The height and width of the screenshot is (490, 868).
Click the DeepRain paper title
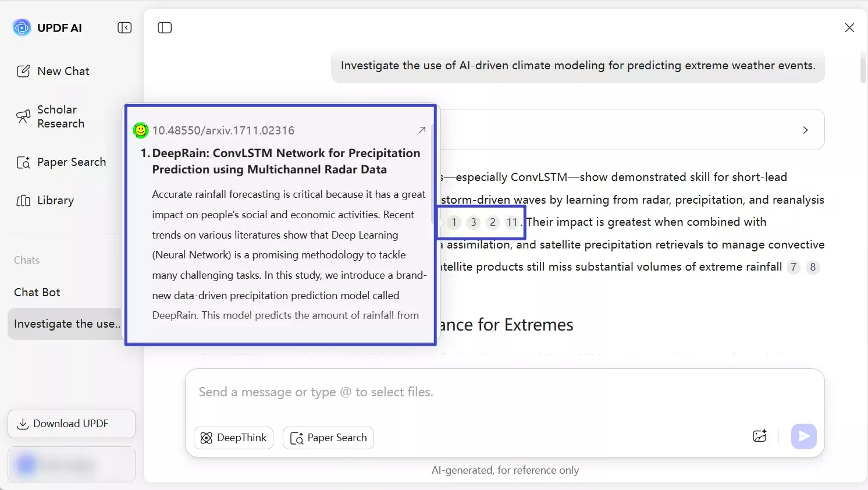(x=286, y=161)
